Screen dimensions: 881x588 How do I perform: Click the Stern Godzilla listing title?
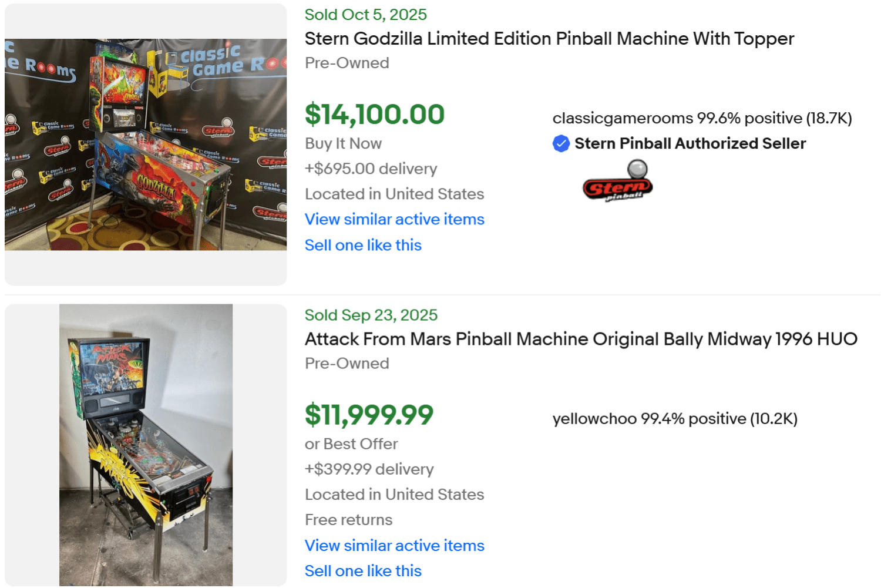click(x=549, y=39)
